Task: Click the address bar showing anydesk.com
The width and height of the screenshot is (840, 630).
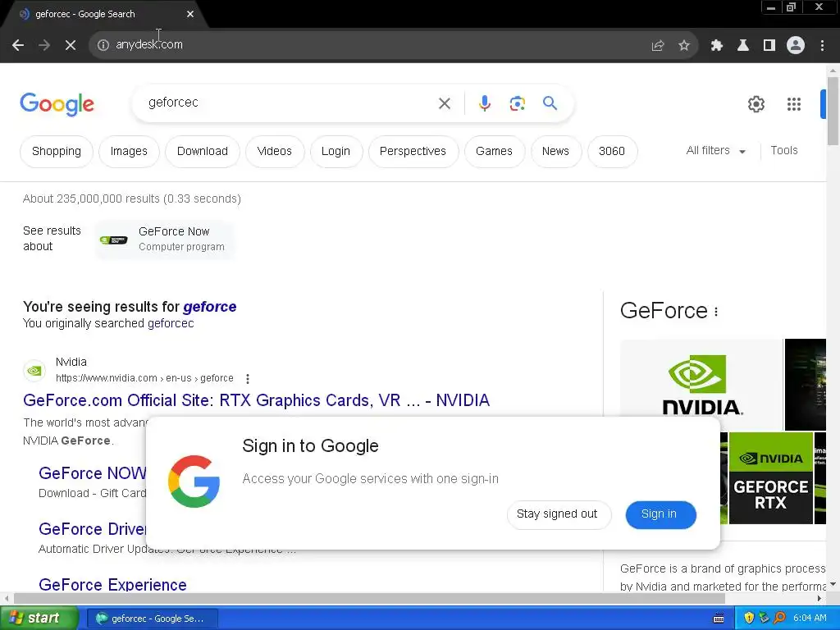Action: click(375, 45)
